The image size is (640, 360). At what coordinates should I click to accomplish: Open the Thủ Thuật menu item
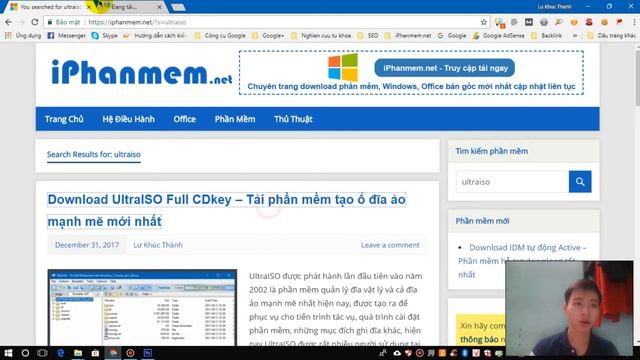(293, 119)
